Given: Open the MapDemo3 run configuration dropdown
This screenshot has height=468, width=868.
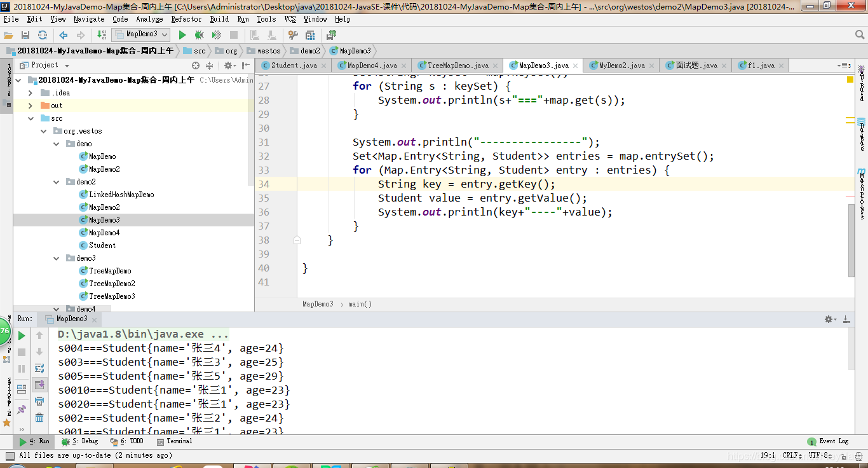Looking at the screenshot, I should click(x=141, y=34).
